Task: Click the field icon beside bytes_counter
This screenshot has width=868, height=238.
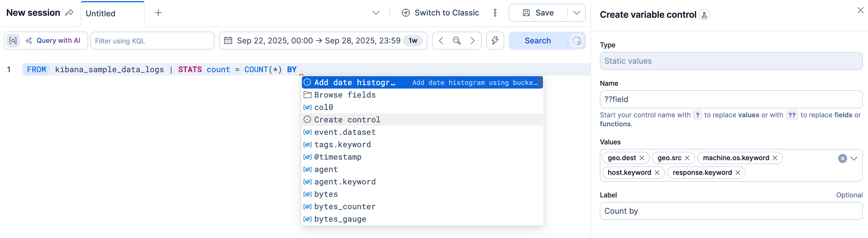Action: 307,207
